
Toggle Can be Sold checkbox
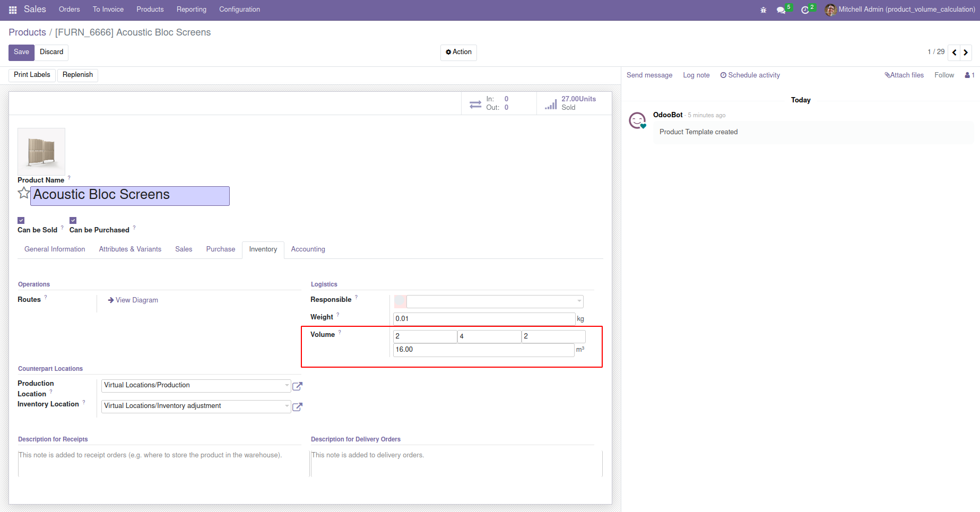click(21, 220)
